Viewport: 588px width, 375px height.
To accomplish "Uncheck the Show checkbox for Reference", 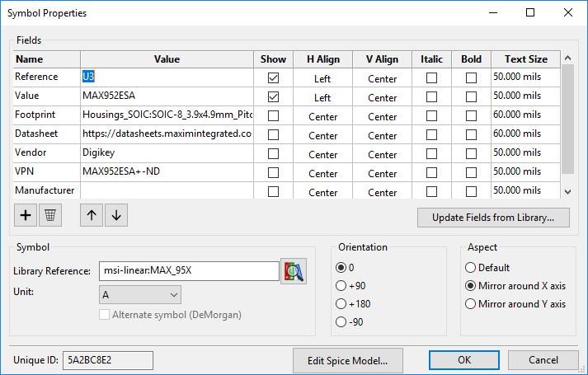I will click(x=274, y=78).
